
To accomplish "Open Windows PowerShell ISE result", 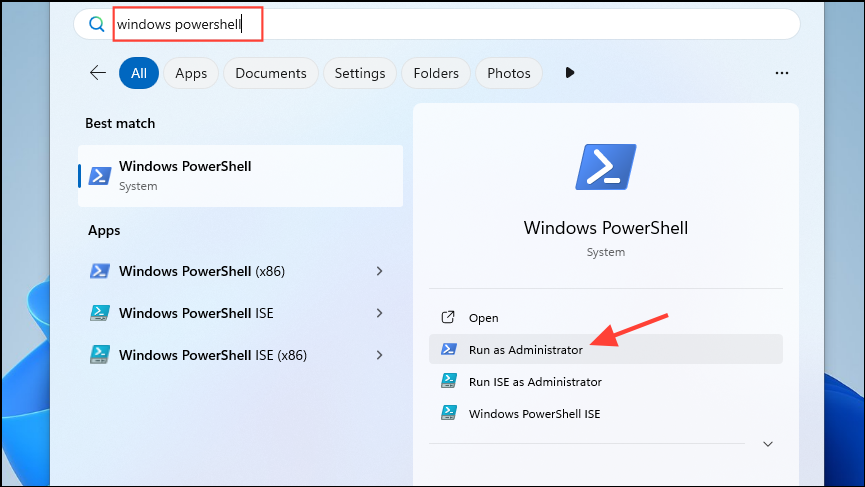I will (x=241, y=313).
